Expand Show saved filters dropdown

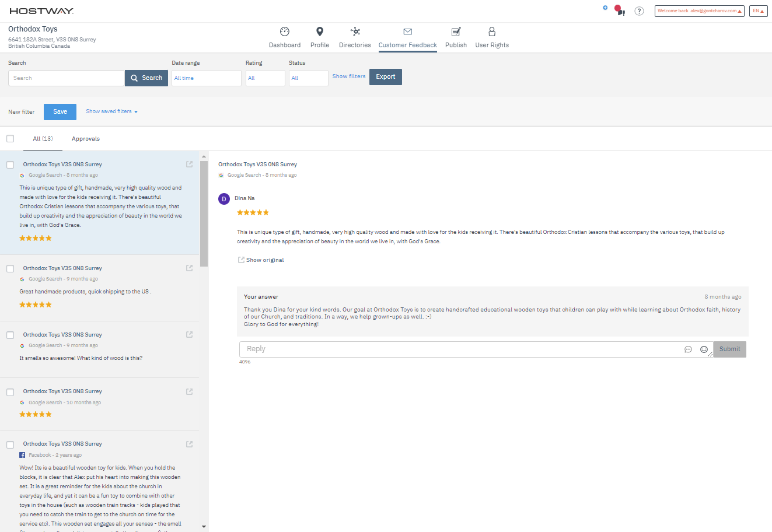[111, 111]
